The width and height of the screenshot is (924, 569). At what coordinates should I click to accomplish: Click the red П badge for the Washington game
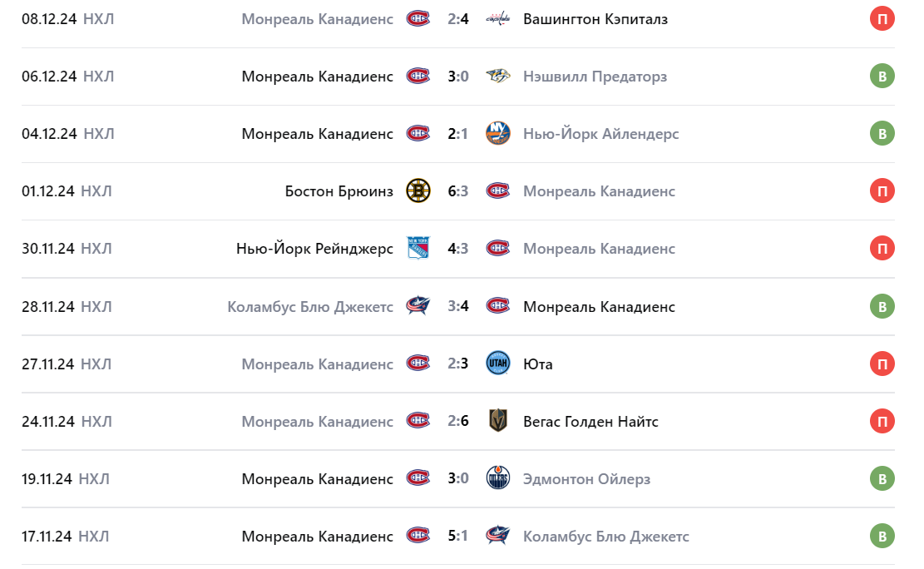tap(882, 18)
